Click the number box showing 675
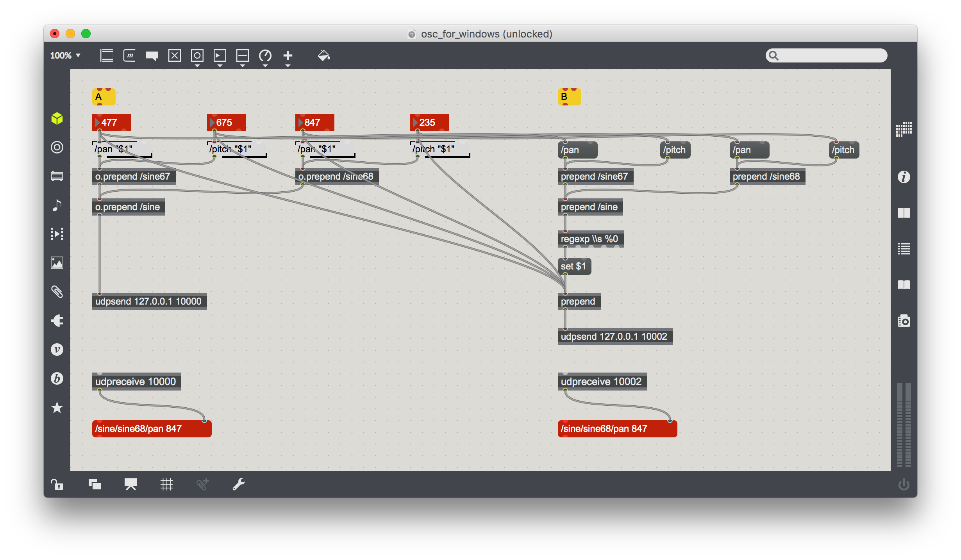This screenshot has height=560, width=961. [x=227, y=123]
